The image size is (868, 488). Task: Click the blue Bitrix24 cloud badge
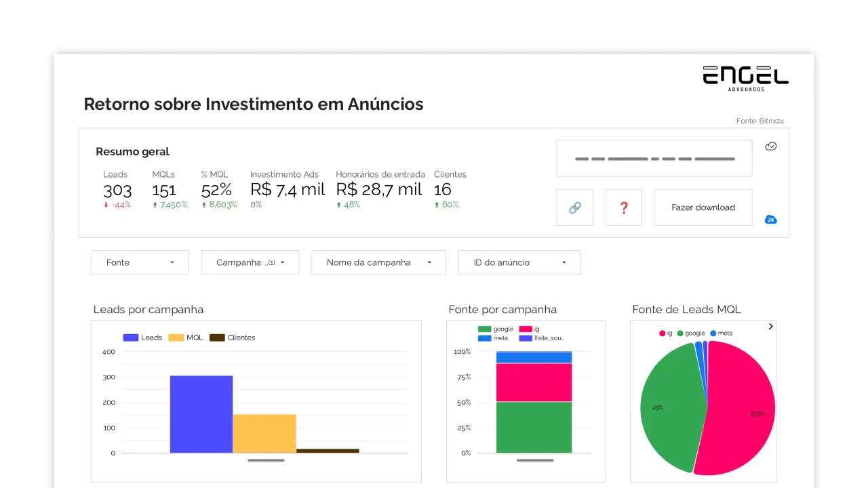[x=770, y=220]
